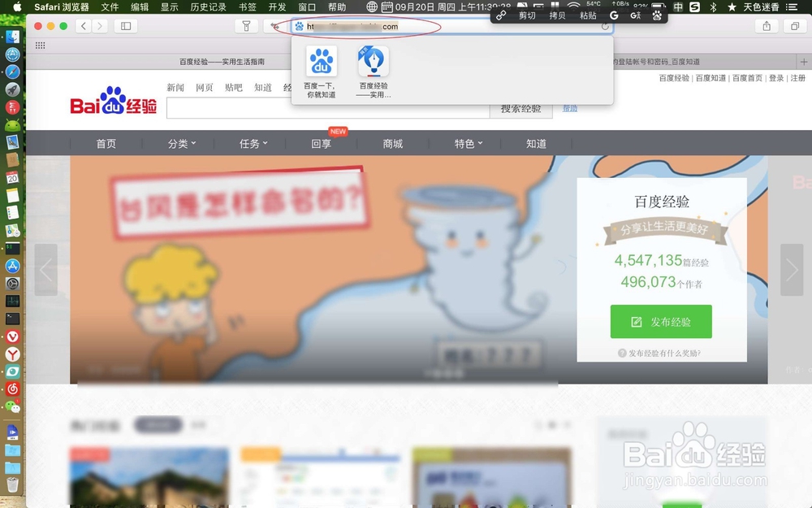
Task: Open NetEase Music icon in the dock
Action: pyautogui.click(x=12, y=389)
